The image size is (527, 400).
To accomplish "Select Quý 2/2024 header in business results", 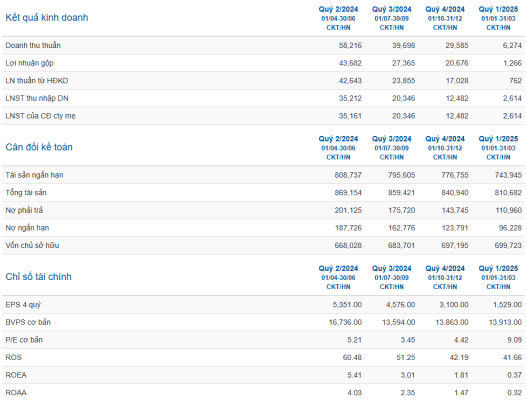I will 338,9.
